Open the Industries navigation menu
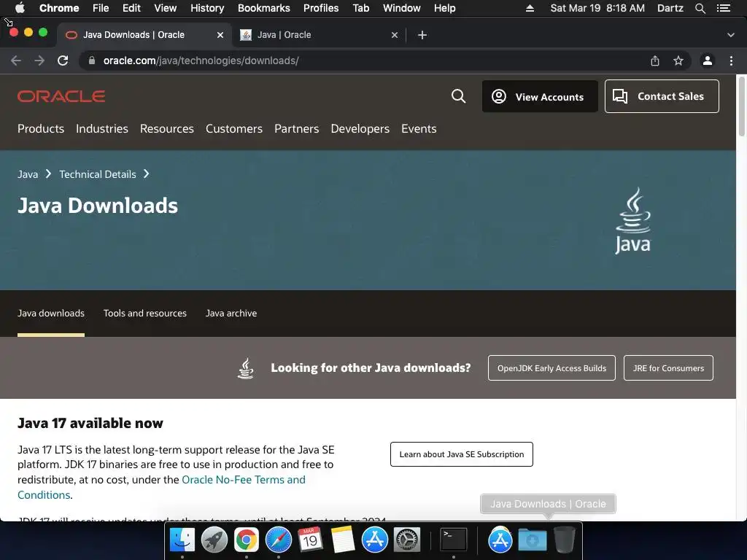This screenshot has width=747, height=560. coord(102,128)
